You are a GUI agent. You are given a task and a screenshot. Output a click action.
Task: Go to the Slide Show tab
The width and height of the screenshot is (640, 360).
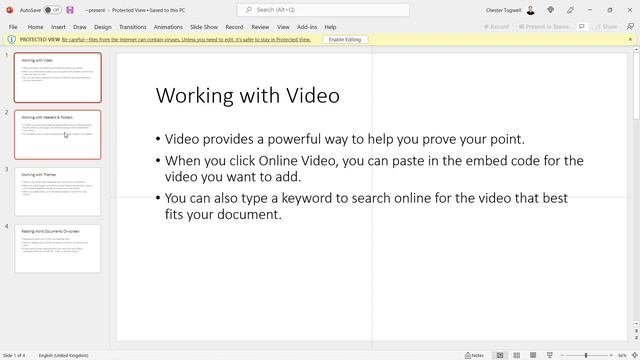(x=204, y=27)
